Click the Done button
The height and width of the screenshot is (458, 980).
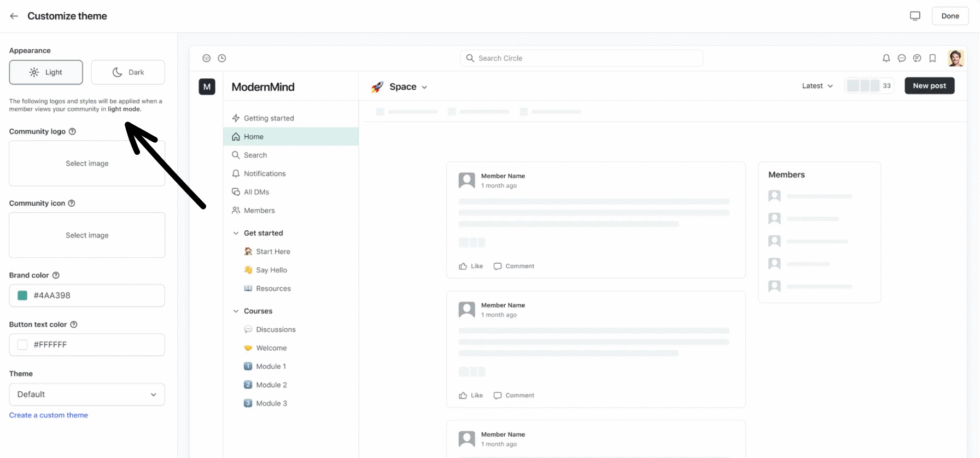pos(950,16)
